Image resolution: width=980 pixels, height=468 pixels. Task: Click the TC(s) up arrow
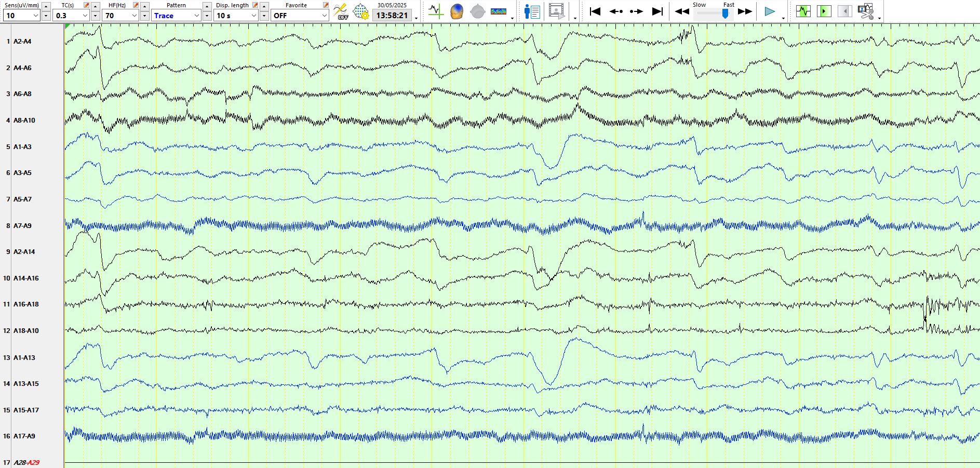click(x=95, y=6)
